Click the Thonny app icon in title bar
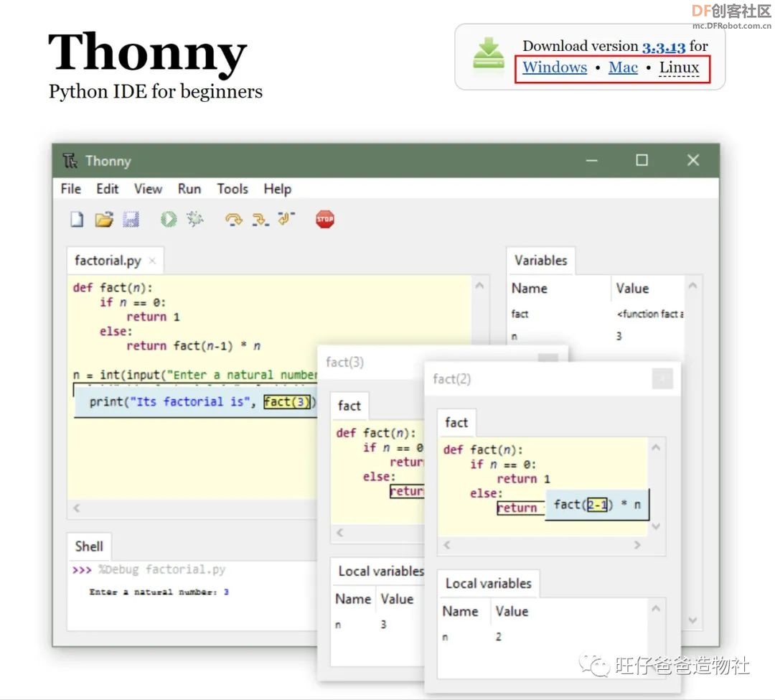This screenshot has width=775, height=700. 70,161
